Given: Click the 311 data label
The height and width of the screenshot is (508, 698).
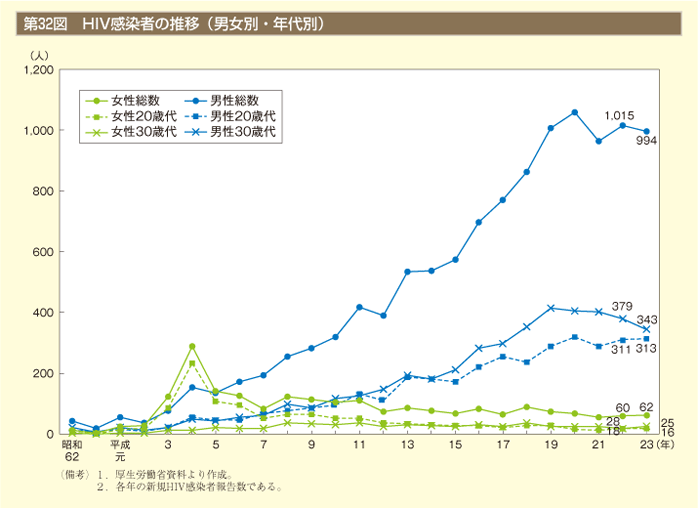Looking at the screenshot, I should click(x=621, y=350).
